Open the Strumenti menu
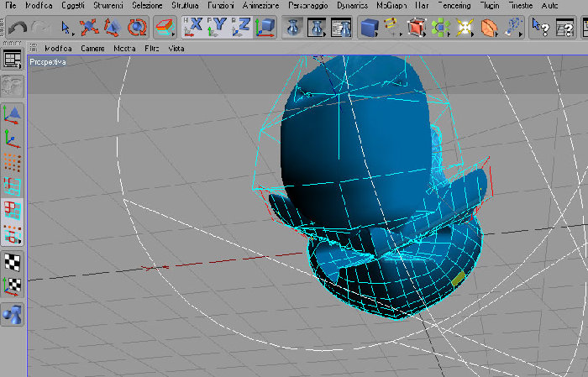This screenshot has width=588, height=377. pos(108,6)
